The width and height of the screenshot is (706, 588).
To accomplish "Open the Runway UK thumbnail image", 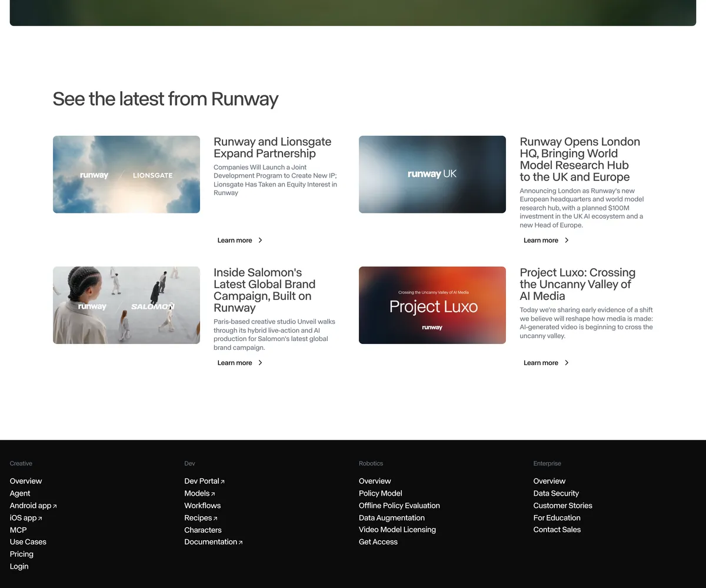I will point(432,175).
